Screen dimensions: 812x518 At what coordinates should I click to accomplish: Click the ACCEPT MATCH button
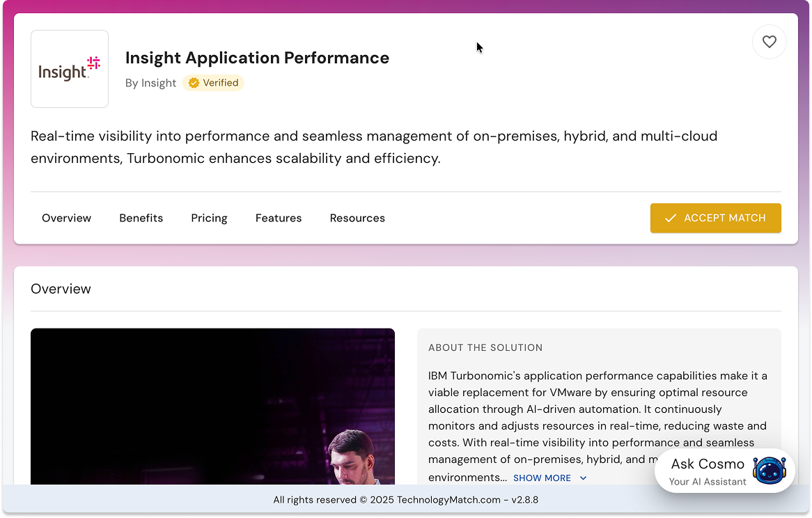[x=716, y=218]
